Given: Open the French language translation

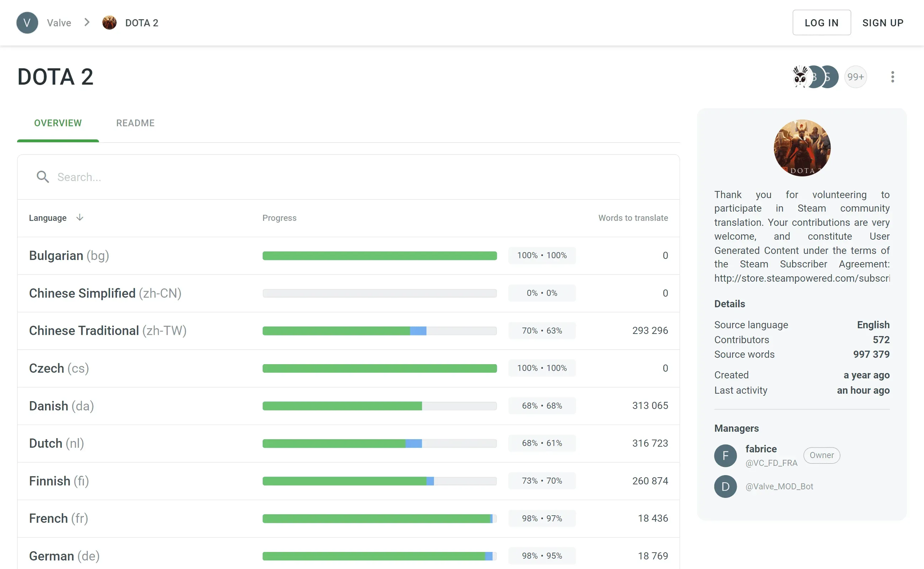Looking at the screenshot, I should click(x=58, y=518).
